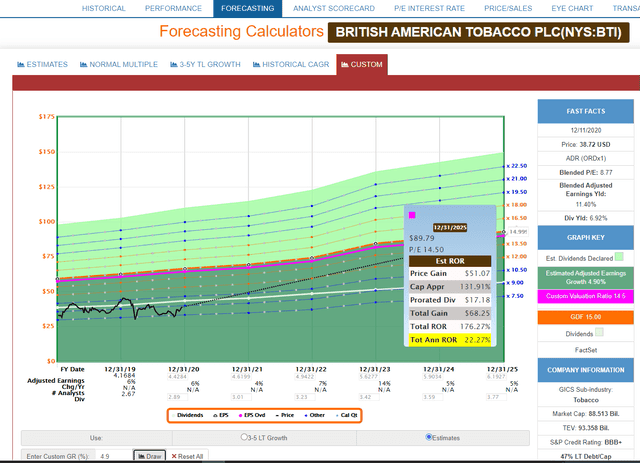Image resolution: width=640 pixels, height=463 pixels.
Task: Edit the 12/31/24 earnings field 5.9034
Action: click(433, 376)
